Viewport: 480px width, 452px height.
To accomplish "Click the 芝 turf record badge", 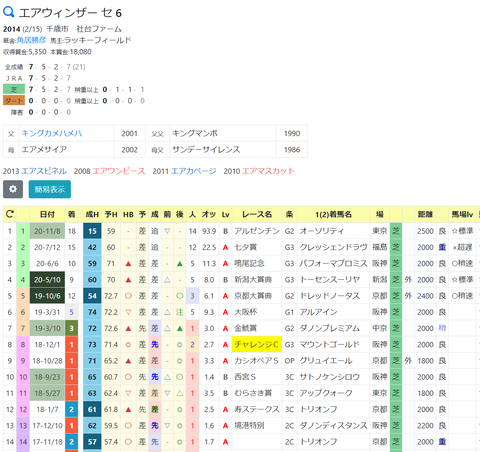I will [14, 89].
